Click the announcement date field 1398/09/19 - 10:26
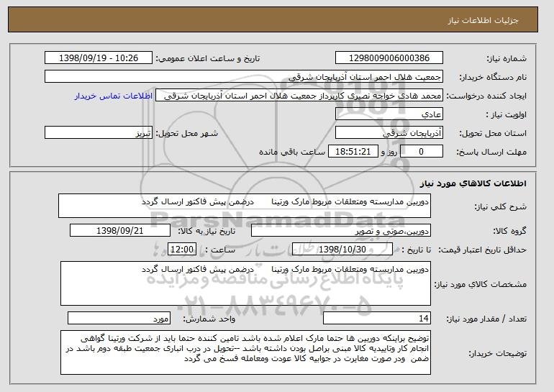The height and width of the screenshot is (392, 554). (x=99, y=58)
